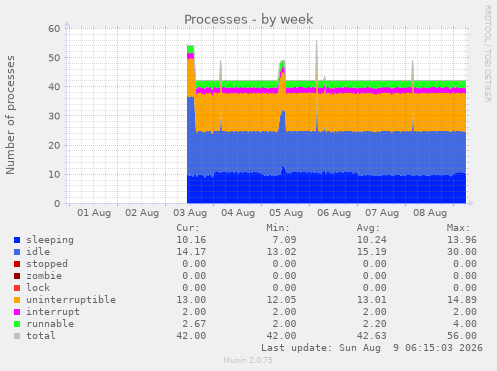Click total maximum value 56.00
Screen dimensions: 497x371
pos(462,336)
